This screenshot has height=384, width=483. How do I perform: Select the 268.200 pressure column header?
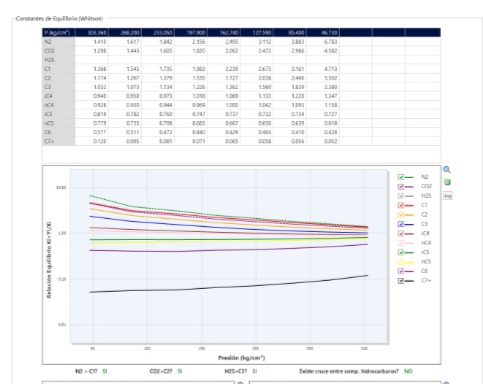click(125, 32)
